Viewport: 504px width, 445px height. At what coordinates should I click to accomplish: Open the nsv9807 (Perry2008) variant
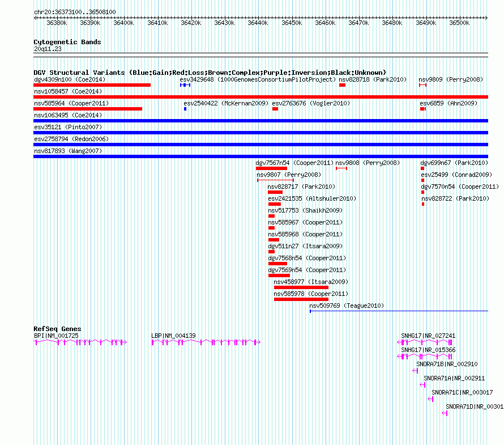tap(289, 175)
